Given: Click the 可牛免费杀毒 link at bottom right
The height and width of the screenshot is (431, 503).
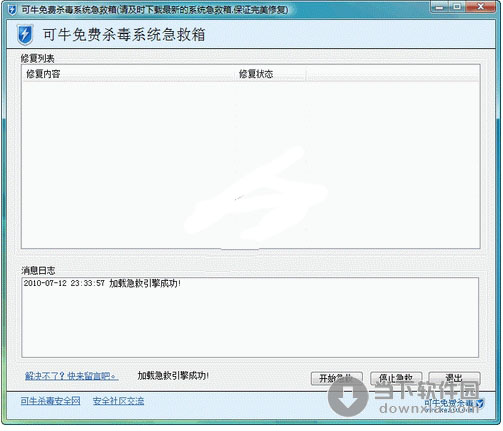Looking at the screenshot, I should pyautogui.click(x=454, y=404).
